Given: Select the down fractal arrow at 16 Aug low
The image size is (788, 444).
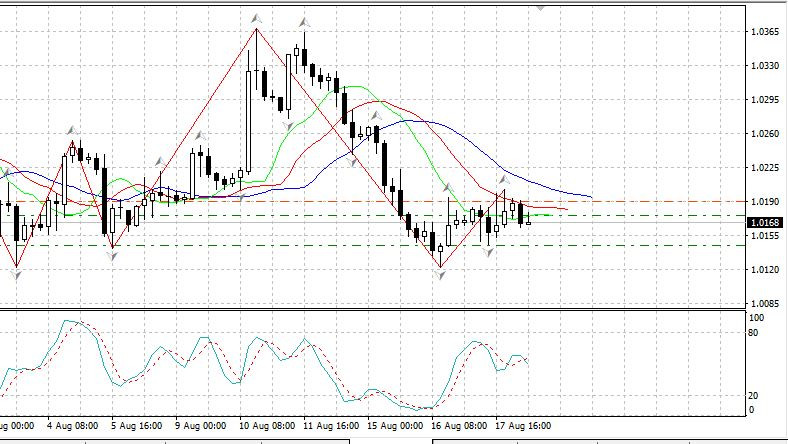Looking at the screenshot, I should tap(440, 275).
